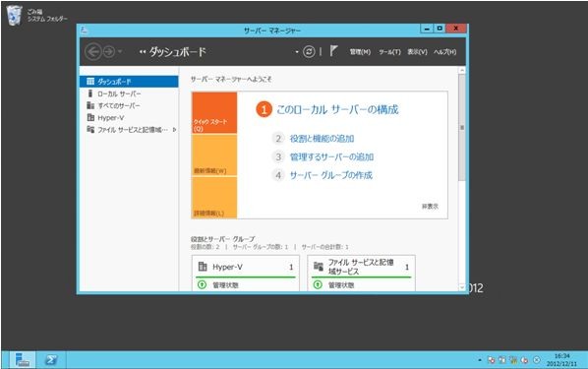Image resolution: width=588 pixels, height=369 pixels.
Task: Open navigation history dropdown beside the forward arrow
Action: [120, 51]
